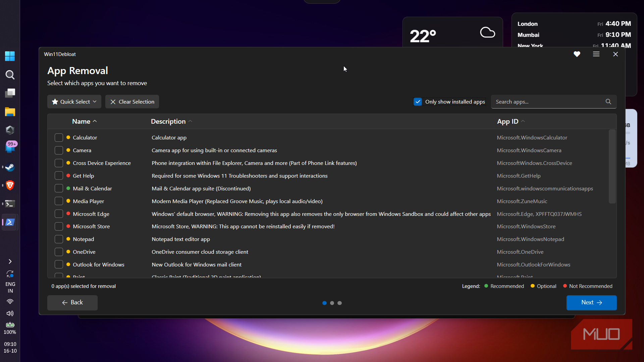Click the battery 100% indicator
644x362 pixels.
(10, 328)
